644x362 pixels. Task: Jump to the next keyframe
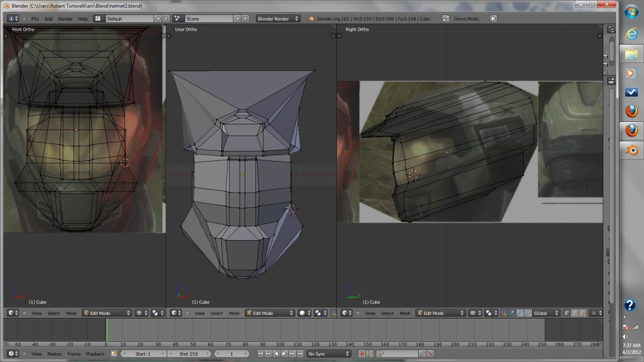pyautogui.click(x=292, y=354)
